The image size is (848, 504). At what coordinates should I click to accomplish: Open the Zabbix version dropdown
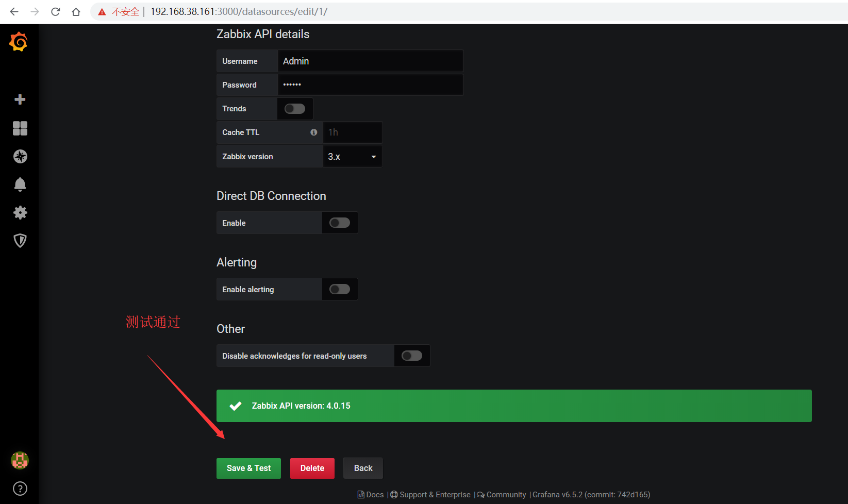click(x=353, y=156)
